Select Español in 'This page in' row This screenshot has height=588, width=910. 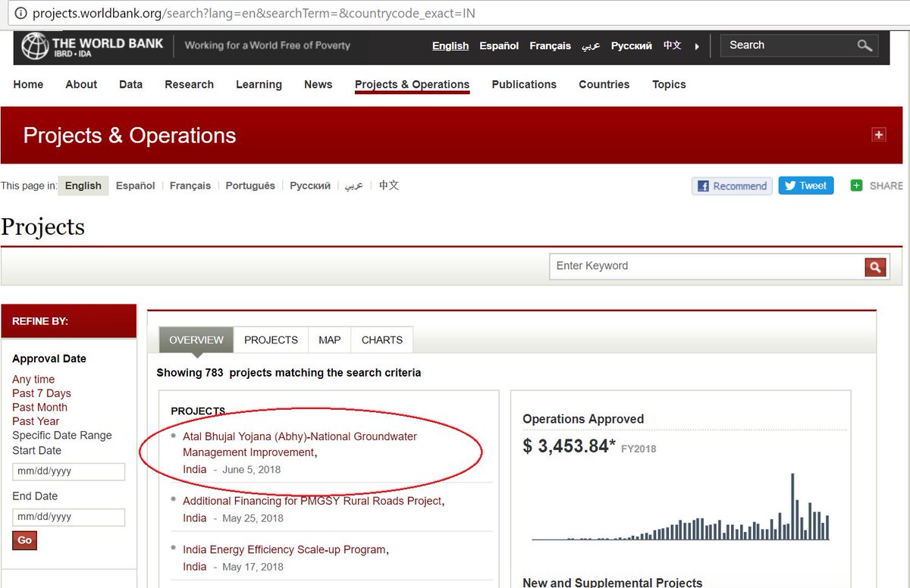tap(135, 186)
